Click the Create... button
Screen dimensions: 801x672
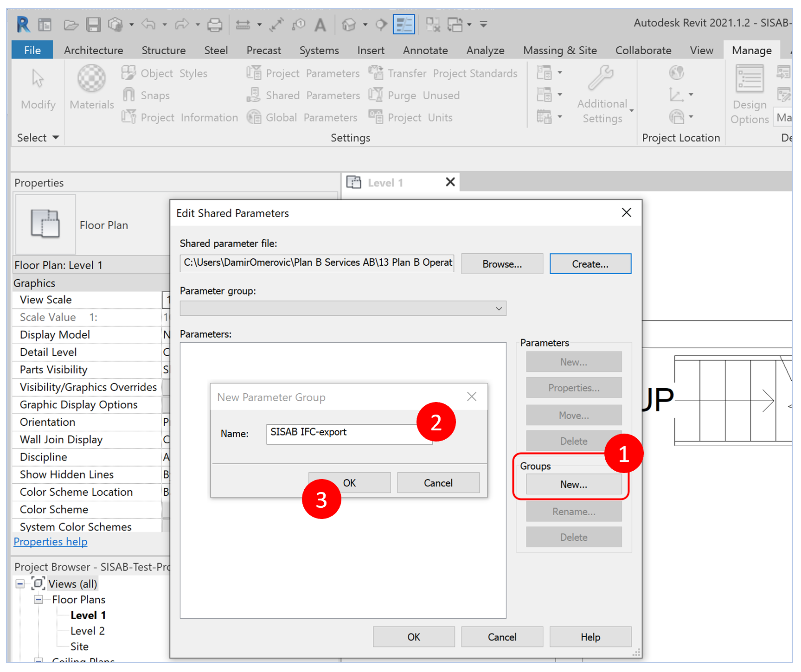coord(590,264)
